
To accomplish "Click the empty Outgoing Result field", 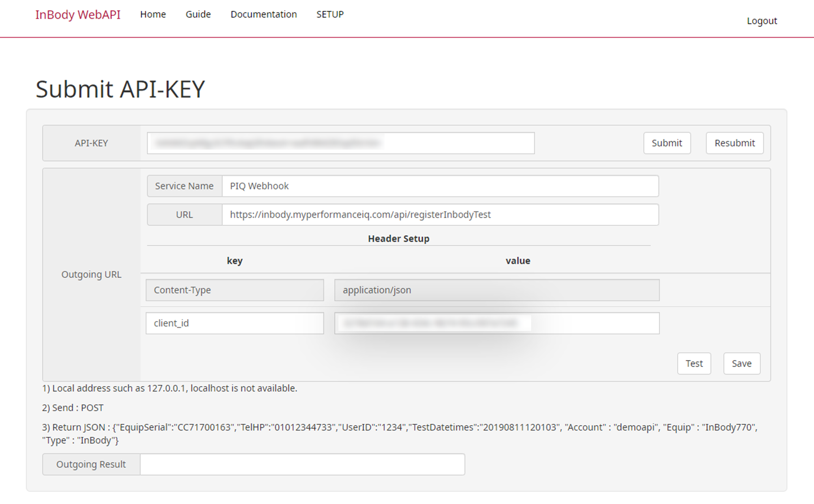I will pos(303,464).
